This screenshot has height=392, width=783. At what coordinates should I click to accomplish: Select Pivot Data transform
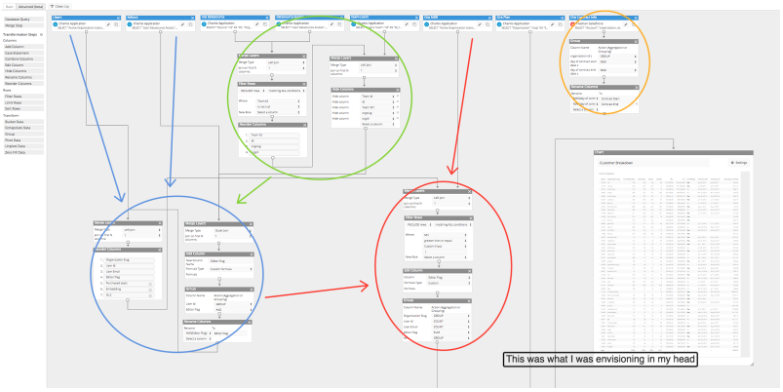click(x=23, y=140)
